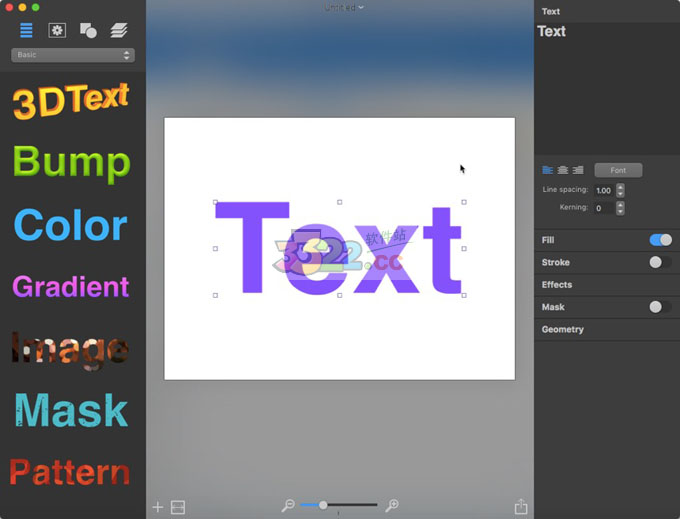Click the top-left selection handle
The width and height of the screenshot is (680, 519).
point(215,202)
